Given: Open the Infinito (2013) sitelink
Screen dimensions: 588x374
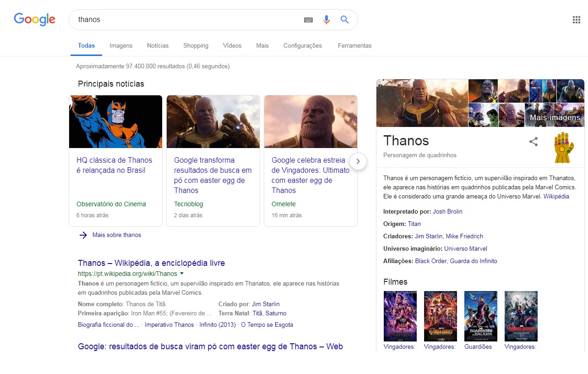Looking at the screenshot, I should [218, 324].
